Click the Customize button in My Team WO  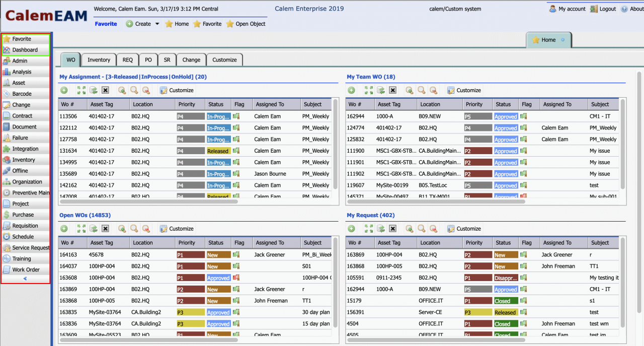464,90
